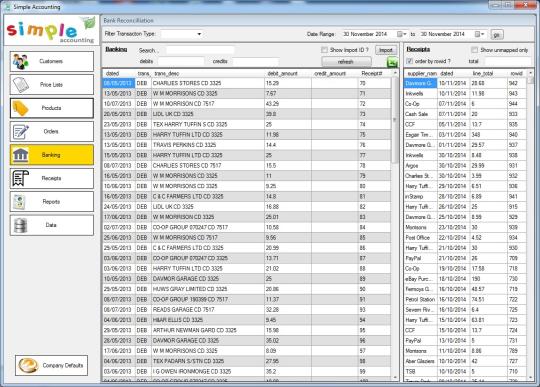Screen dimensions: 540x387
Task: Open Orders via the pencil notepad icon
Action: tap(20, 132)
